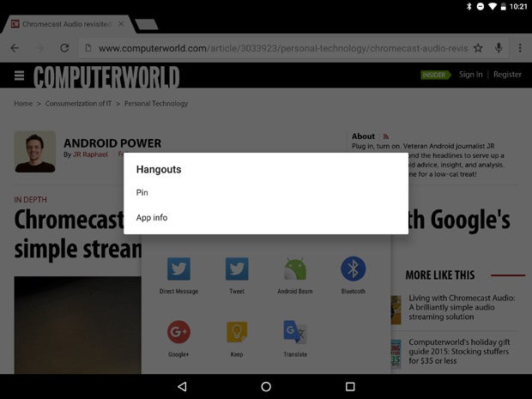
Task: Share via the Bluetooth icon
Action: (354, 269)
